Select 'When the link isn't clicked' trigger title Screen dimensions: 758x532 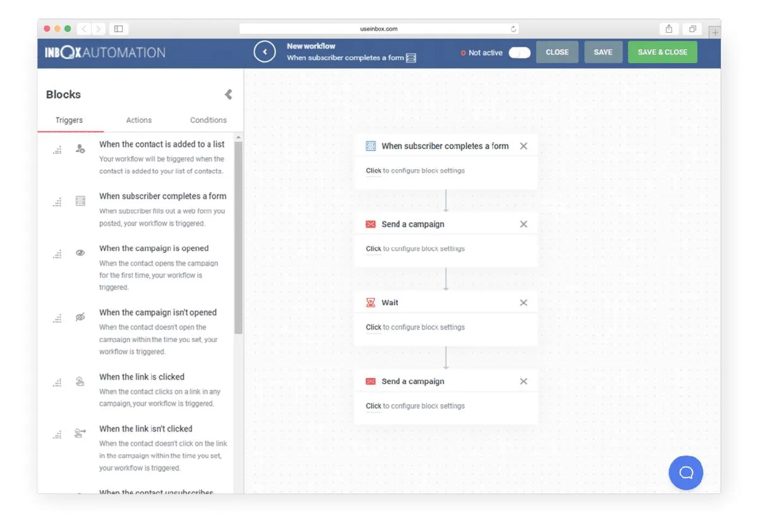[x=146, y=429]
